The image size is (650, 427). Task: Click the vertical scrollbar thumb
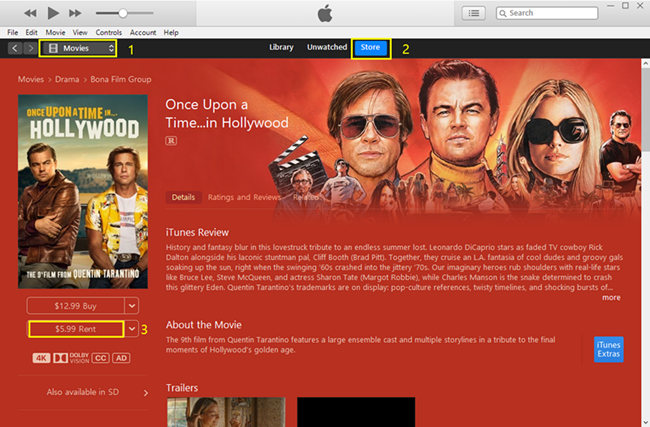pos(646,112)
